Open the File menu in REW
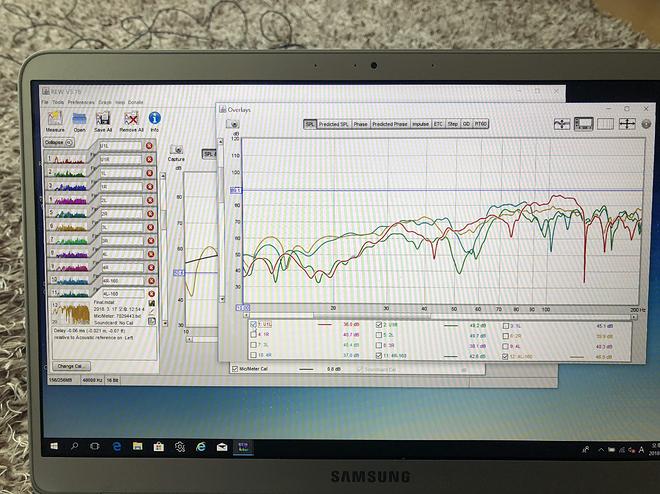Screen dimensions: 660x494 pos(45,102)
